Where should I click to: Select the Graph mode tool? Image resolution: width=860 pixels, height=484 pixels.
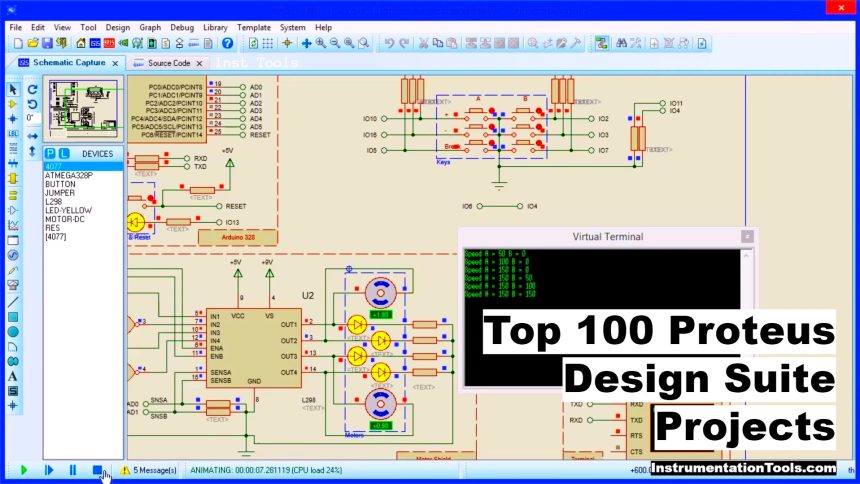(13, 225)
